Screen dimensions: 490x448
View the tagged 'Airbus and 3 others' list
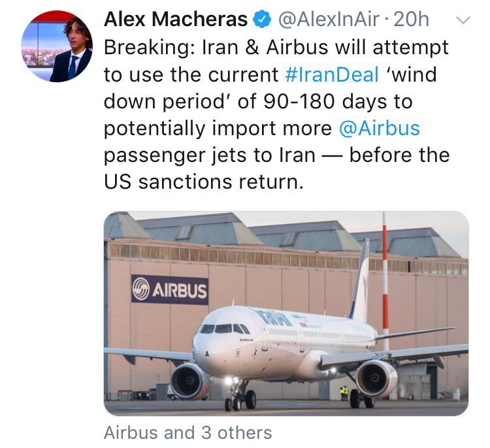coord(188,432)
